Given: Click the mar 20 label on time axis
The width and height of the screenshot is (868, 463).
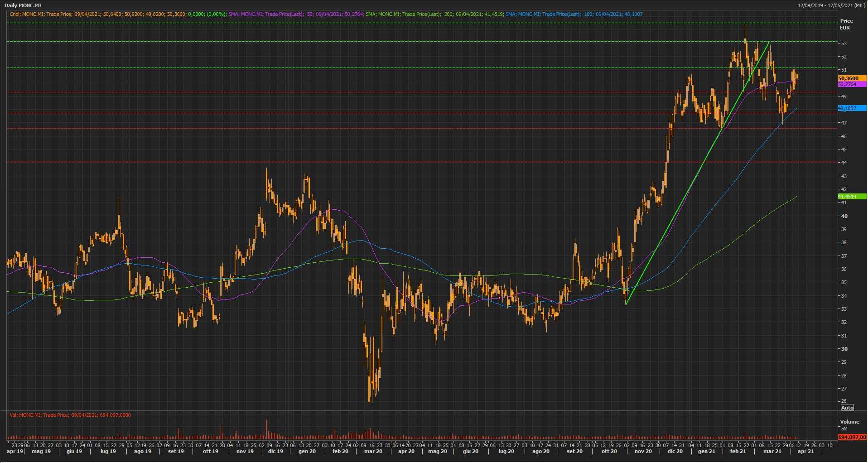Looking at the screenshot, I should (x=373, y=451).
